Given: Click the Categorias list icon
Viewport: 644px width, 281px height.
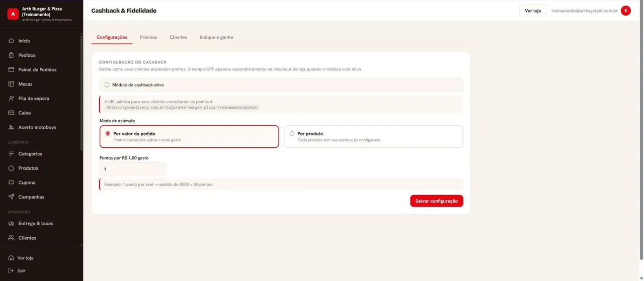Looking at the screenshot, I should click(x=11, y=154).
